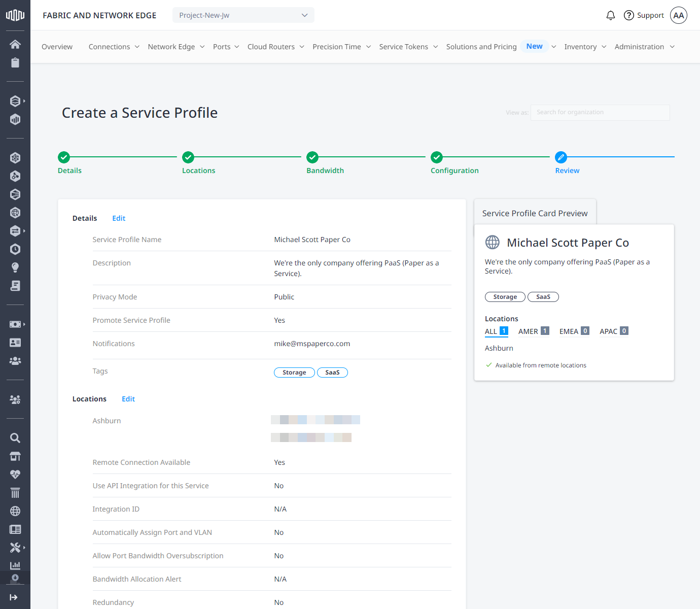Click the money bill billing sidebar icon
The image size is (700, 609).
pyautogui.click(x=15, y=324)
